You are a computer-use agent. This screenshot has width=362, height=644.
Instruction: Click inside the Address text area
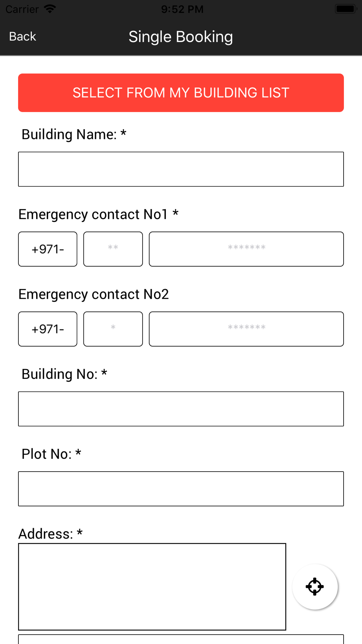pos(152,586)
